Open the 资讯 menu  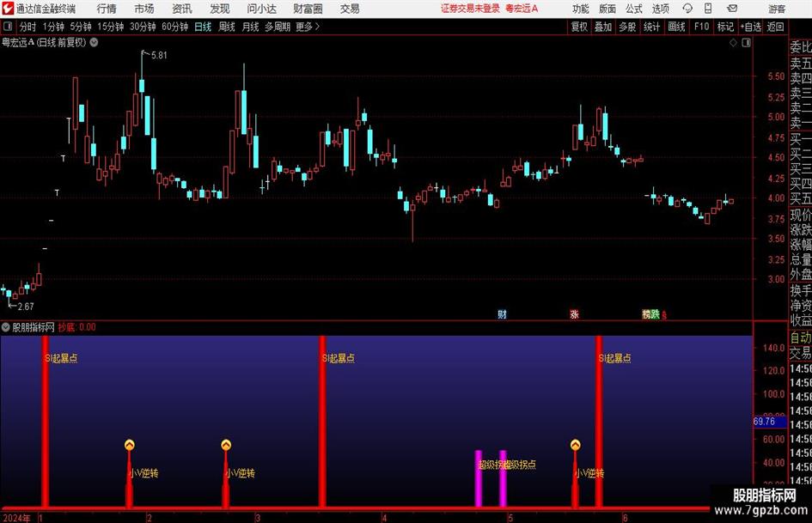point(182,9)
